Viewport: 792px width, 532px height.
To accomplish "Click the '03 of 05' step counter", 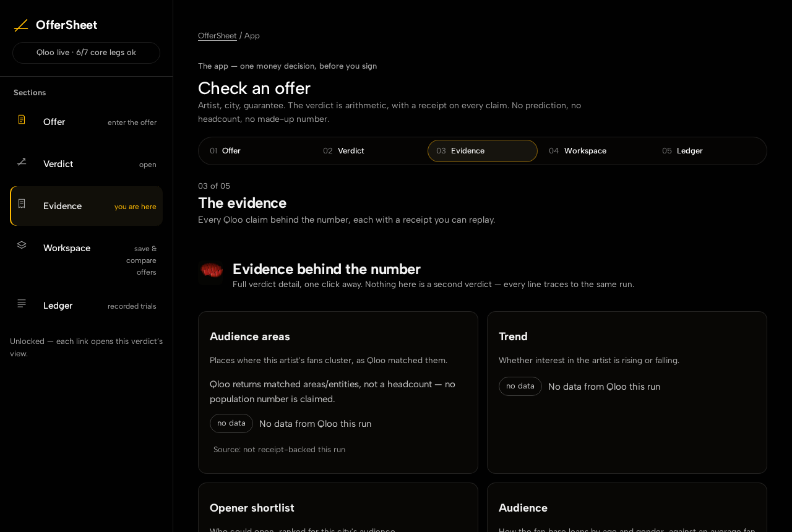I will (x=214, y=186).
